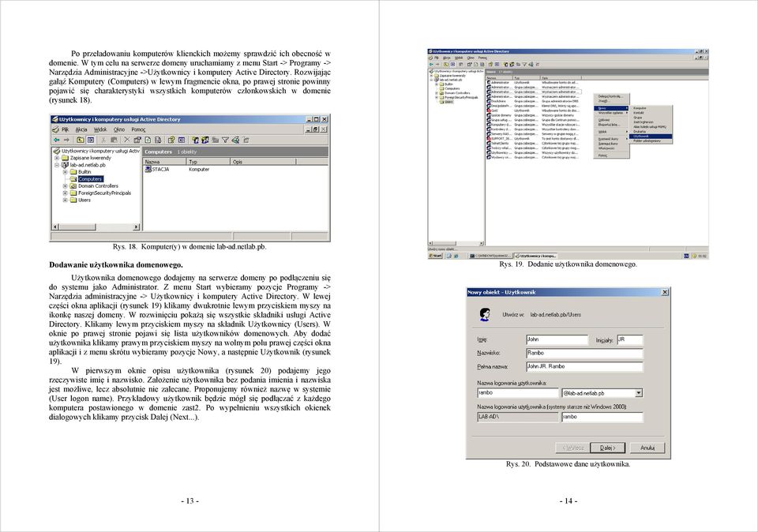This screenshot has width=758, height=532.
Task: Expand Zapisane kwerendy node in Rys. 18 tree
Action: 57,158
